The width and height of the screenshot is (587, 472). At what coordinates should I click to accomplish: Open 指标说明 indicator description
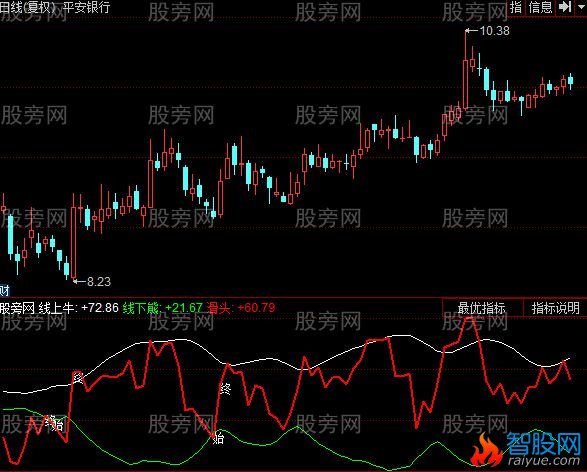pos(556,308)
